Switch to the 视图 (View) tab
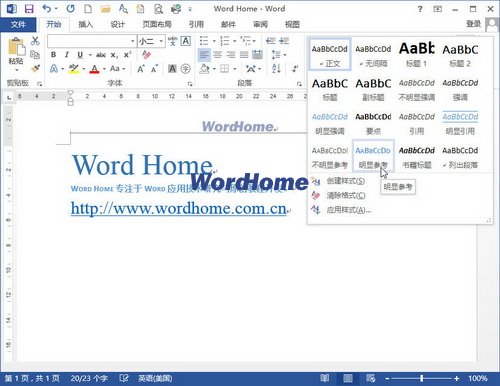Viewport: 500px width, 386px height. 292,24
